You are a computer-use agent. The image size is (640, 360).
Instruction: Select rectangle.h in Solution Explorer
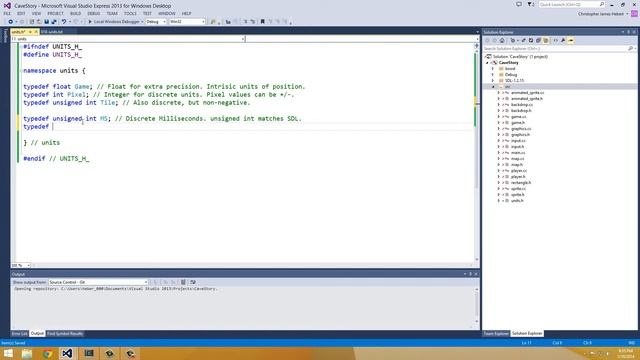tap(521, 182)
